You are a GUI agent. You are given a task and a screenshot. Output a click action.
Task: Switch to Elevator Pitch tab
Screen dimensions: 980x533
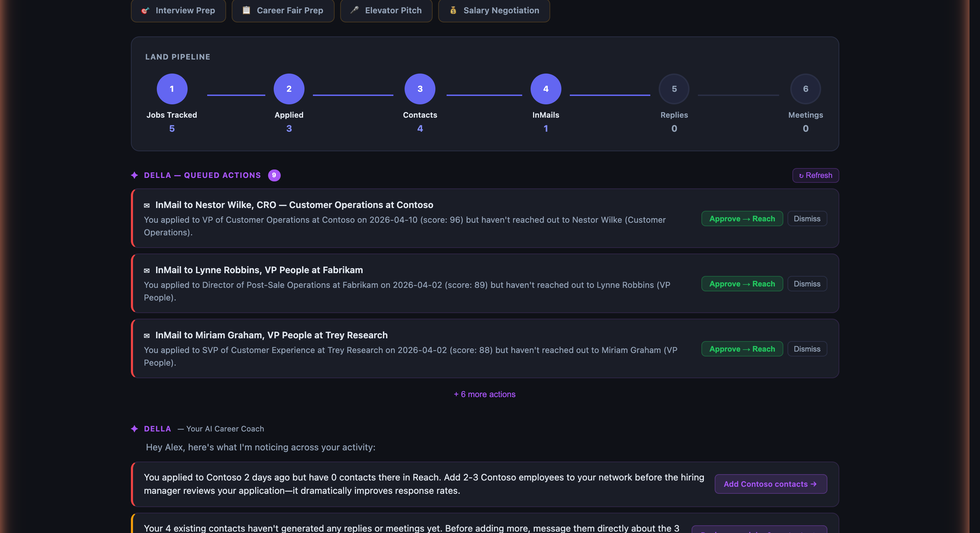pos(386,10)
